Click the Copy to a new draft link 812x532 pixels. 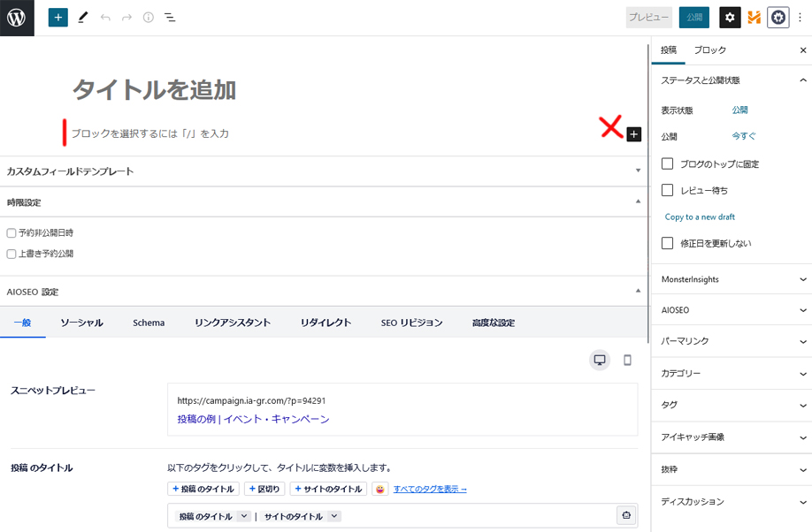[699, 217]
